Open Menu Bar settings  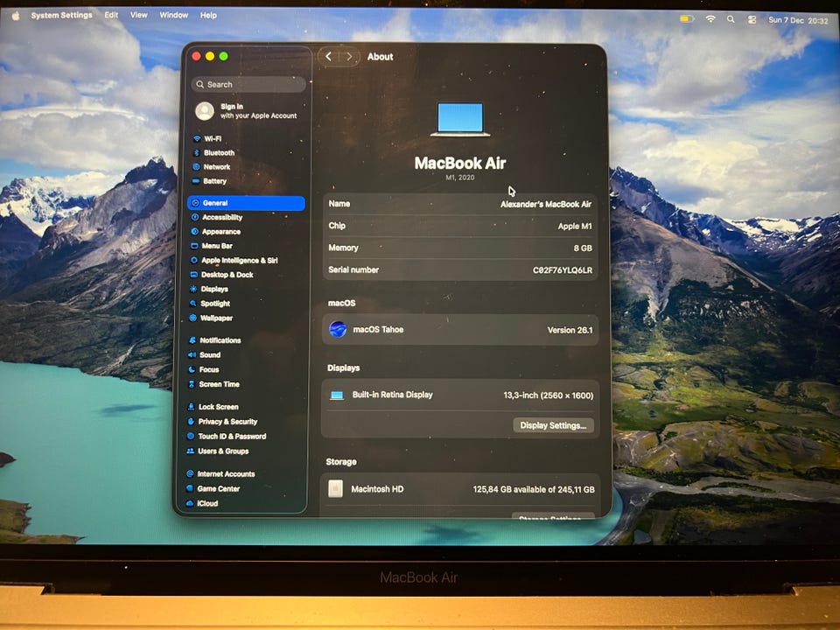(211, 246)
